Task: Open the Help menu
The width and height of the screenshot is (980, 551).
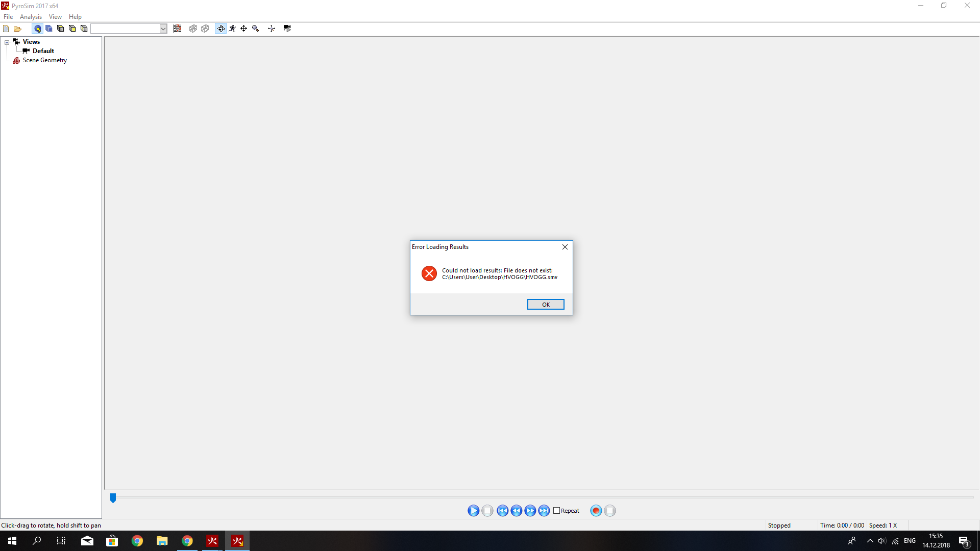Action: click(75, 17)
